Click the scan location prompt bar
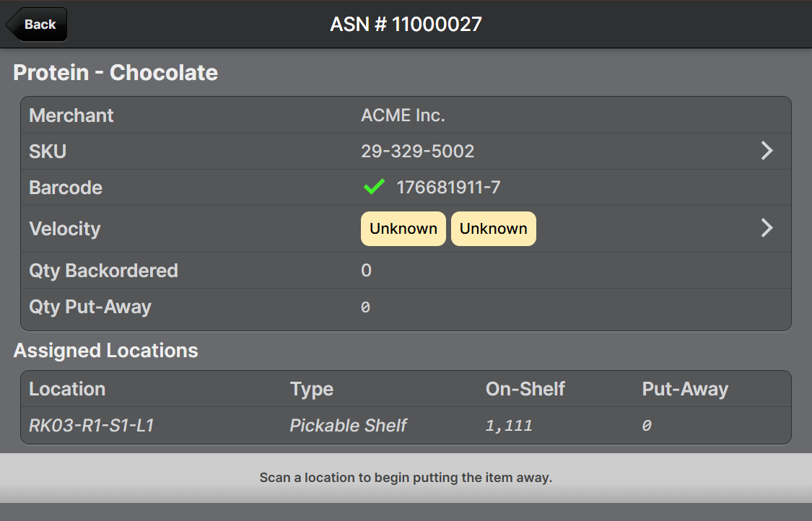The height and width of the screenshot is (521, 812). tap(406, 478)
